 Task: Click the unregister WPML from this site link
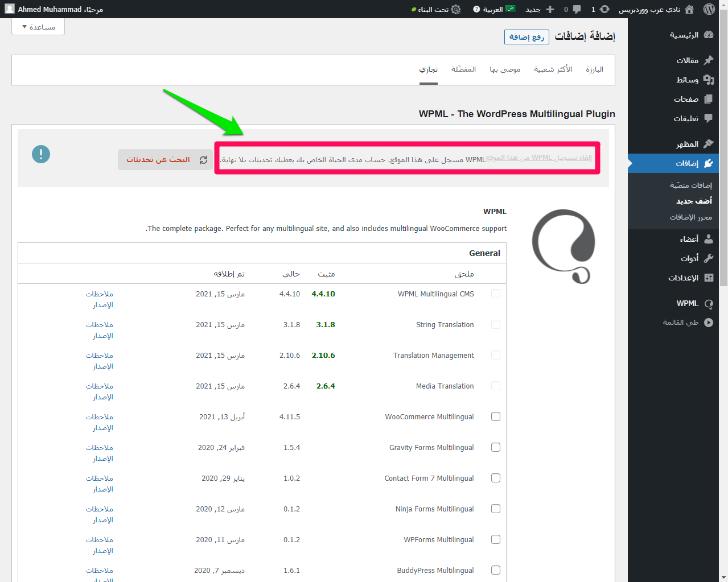coord(538,158)
